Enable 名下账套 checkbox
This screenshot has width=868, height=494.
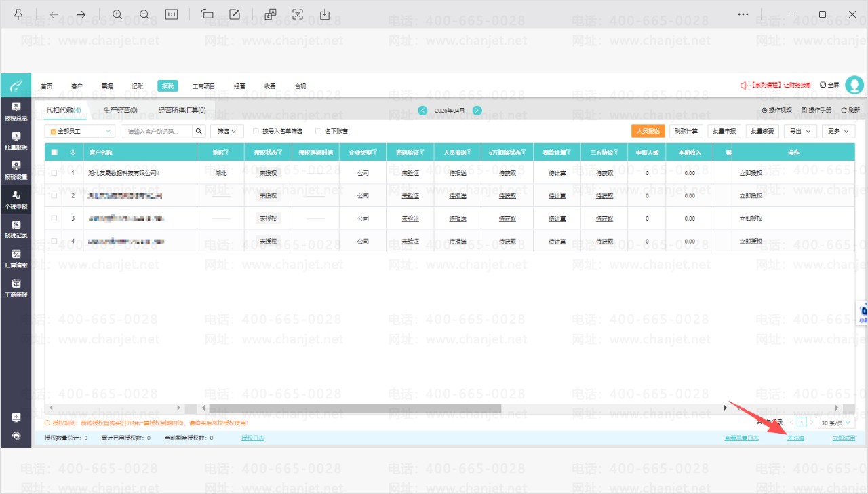(x=319, y=131)
